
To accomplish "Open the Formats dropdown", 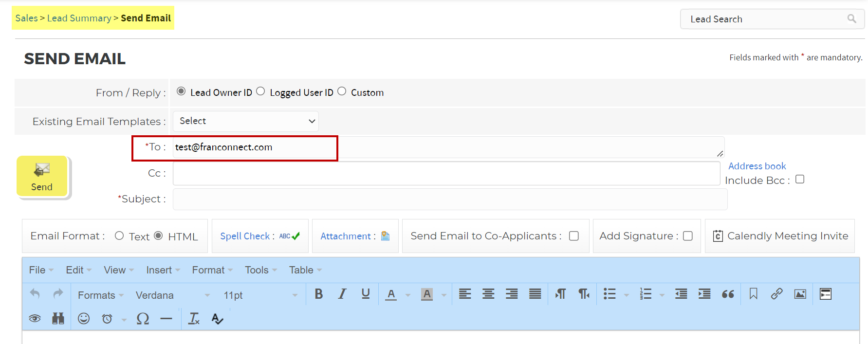I will pyautogui.click(x=101, y=295).
